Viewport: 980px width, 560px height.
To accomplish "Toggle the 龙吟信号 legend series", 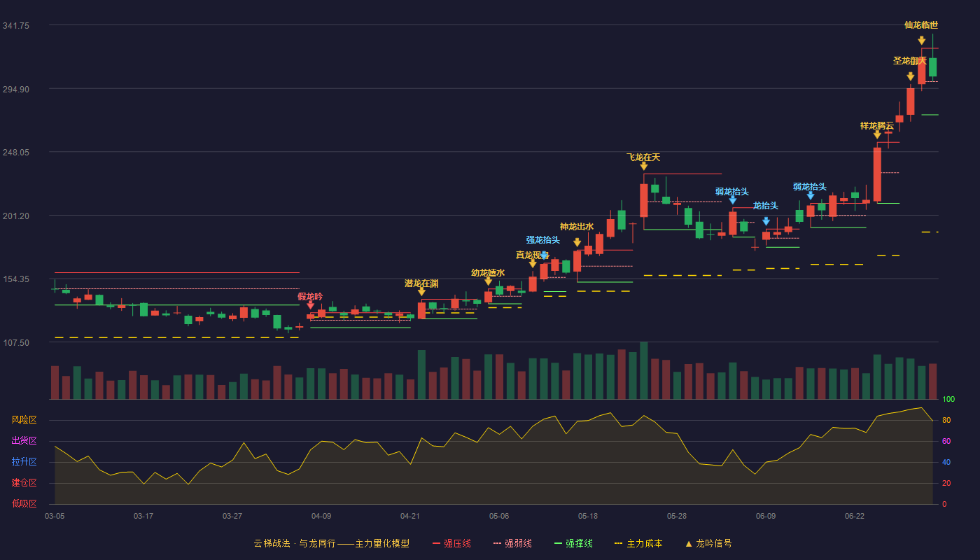I will pyautogui.click(x=708, y=543).
